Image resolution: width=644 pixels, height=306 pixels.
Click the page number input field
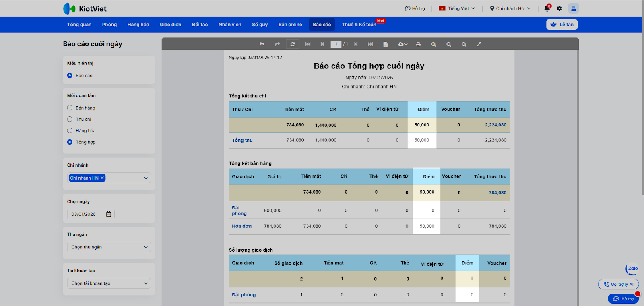336,44
